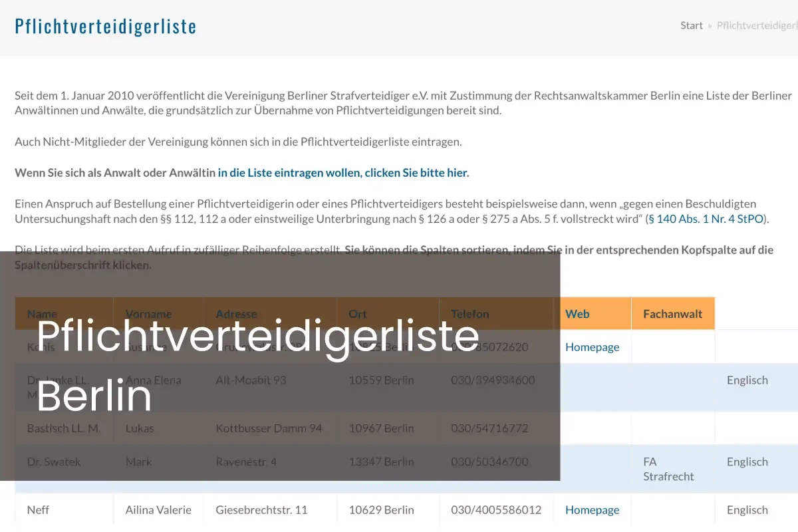
Task: Select the Pflichtverteidigerliste breadcrumb item
Action: pyautogui.click(x=758, y=25)
